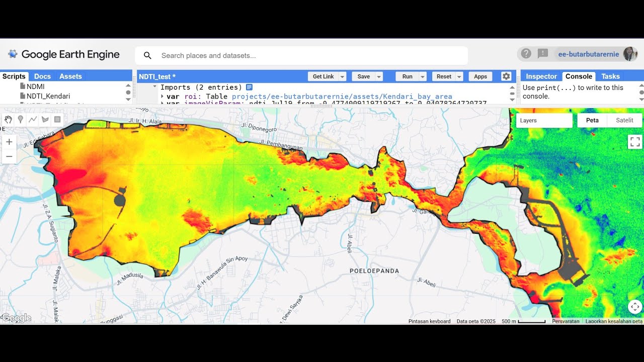This screenshot has height=362, width=644.
Task: Click the code editor scroll-down arrow
Action: pos(512,100)
